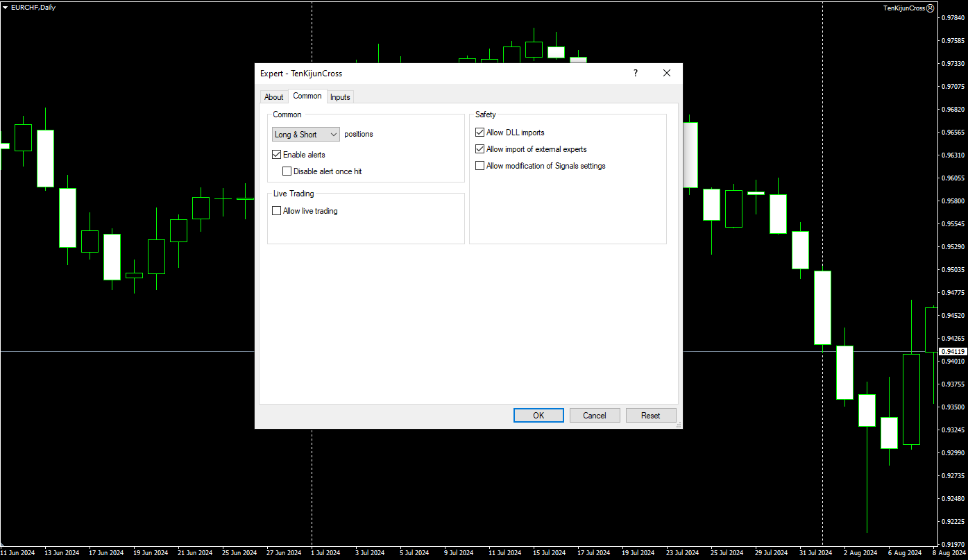This screenshot has width=968, height=560.
Task: Click the Reset button
Action: click(651, 416)
